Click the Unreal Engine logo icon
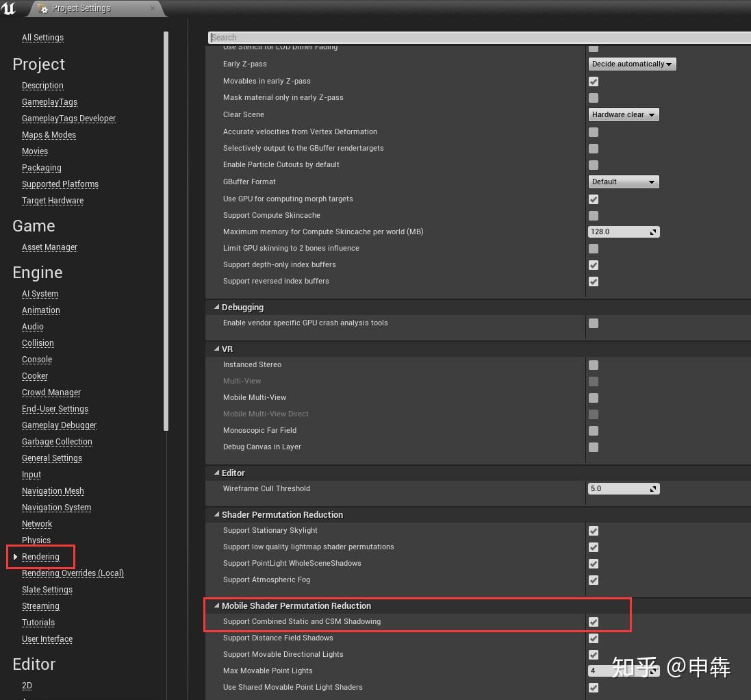Viewport: 751px width, 700px height. point(9,9)
